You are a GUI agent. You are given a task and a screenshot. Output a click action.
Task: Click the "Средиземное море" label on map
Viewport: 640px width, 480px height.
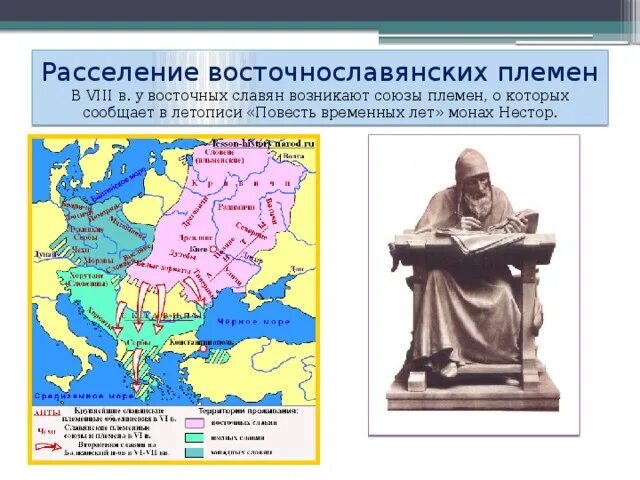(x=84, y=396)
